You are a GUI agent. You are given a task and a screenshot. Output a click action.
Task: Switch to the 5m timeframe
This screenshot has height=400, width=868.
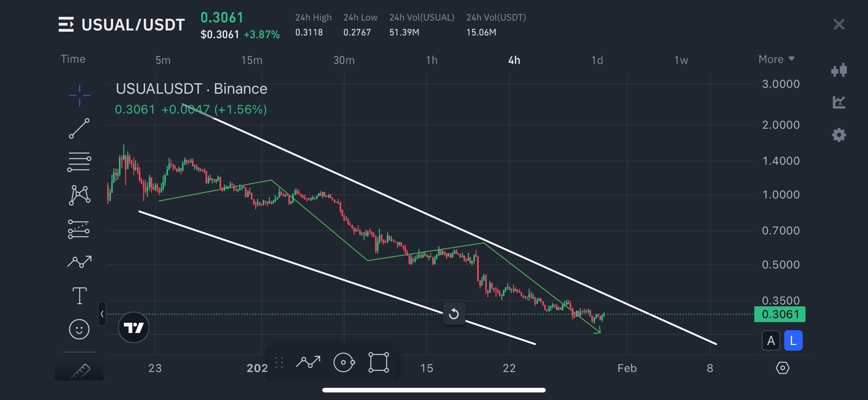point(163,60)
